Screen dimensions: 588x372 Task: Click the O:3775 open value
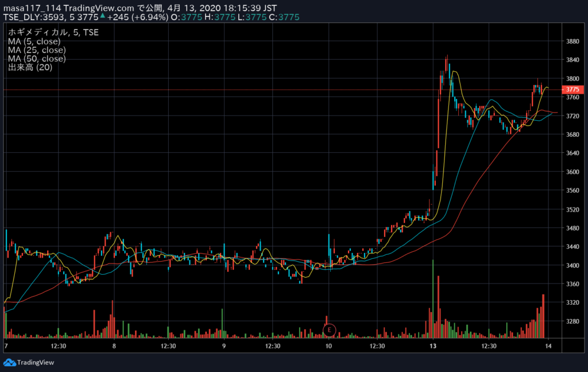(x=187, y=17)
